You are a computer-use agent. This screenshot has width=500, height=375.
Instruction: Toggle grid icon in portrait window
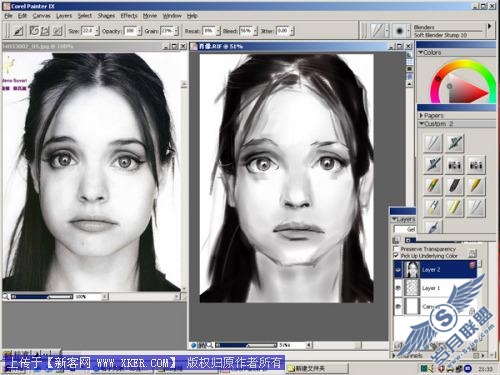(410, 62)
